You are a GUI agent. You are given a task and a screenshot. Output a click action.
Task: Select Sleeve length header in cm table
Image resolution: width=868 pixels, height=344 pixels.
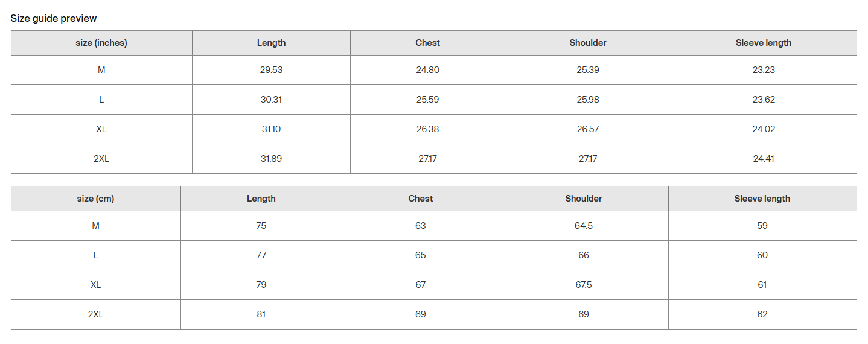pos(762,199)
